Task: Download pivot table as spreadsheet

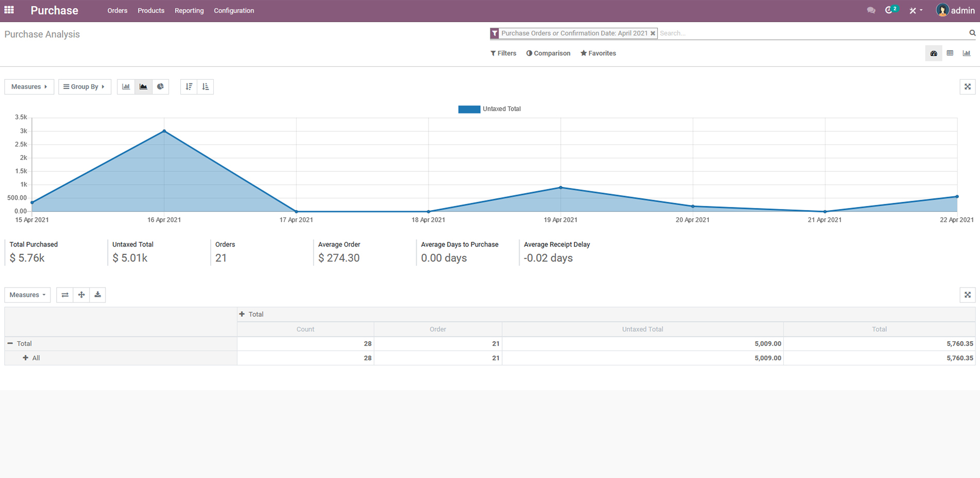Action: click(98, 295)
